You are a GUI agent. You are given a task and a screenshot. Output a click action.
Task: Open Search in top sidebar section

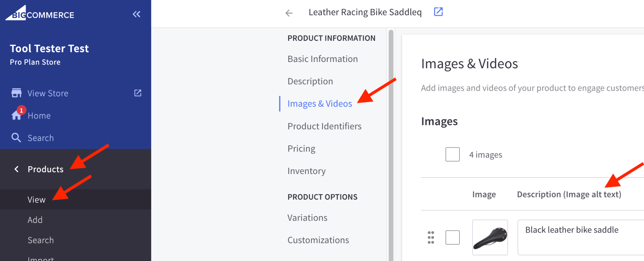41,138
